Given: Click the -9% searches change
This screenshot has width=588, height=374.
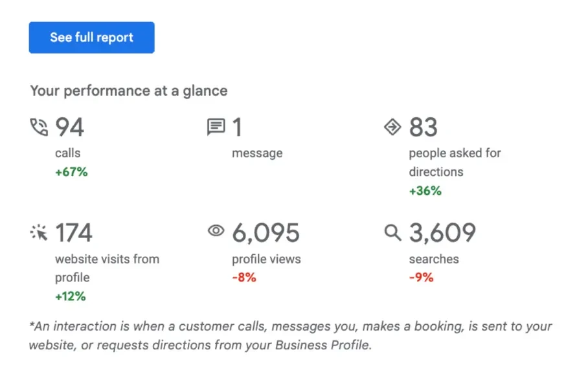Looking at the screenshot, I should [421, 278].
